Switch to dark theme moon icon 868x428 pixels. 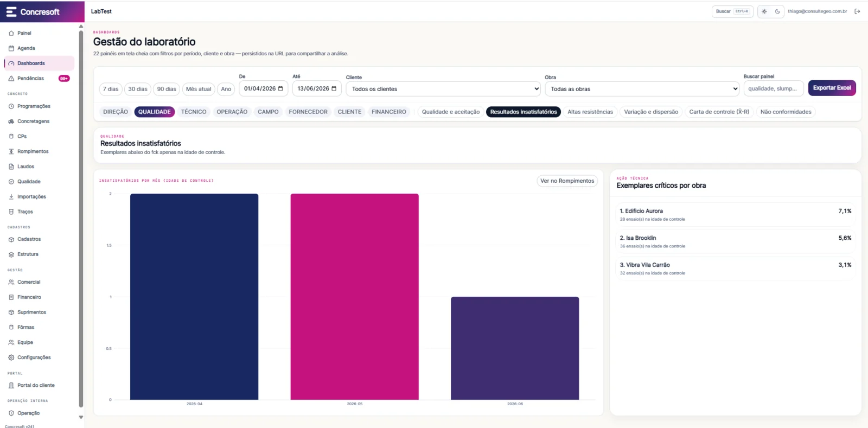click(x=777, y=11)
